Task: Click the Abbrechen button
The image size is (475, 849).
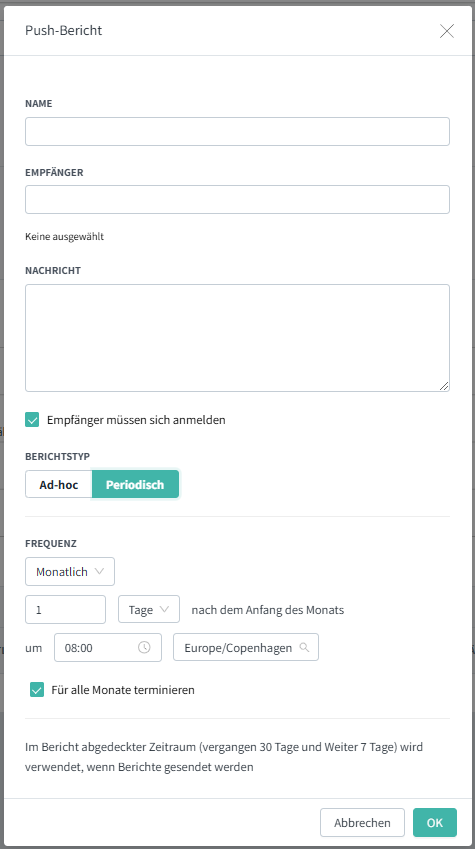Action: pyautogui.click(x=362, y=822)
